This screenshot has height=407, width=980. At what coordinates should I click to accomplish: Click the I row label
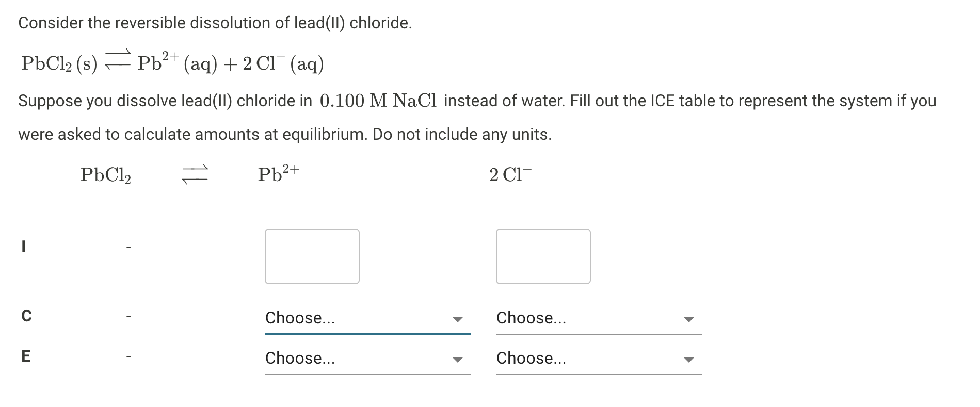pyautogui.click(x=24, y=247)
